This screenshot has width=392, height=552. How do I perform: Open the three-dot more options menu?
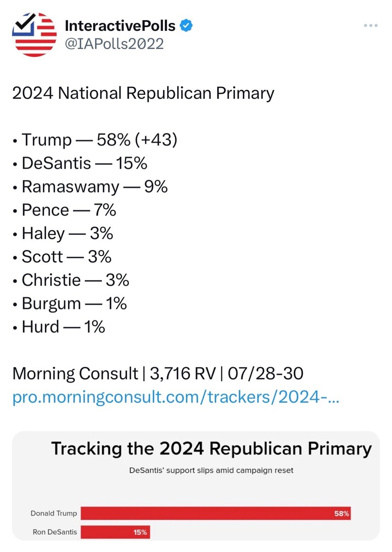(x=370, y=26)
